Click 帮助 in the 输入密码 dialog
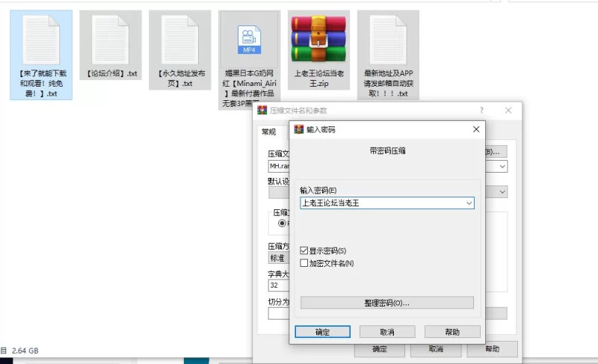 click(451, 331)
